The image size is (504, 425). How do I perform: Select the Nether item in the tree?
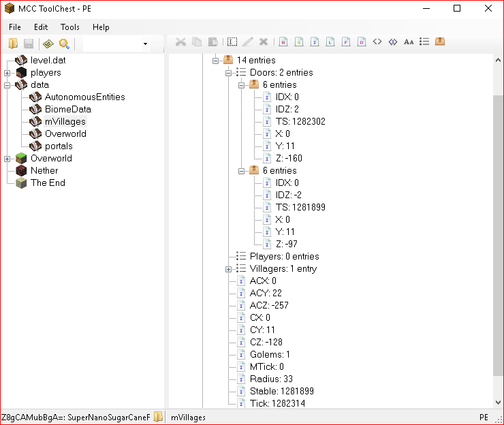(x=44, y=170)
